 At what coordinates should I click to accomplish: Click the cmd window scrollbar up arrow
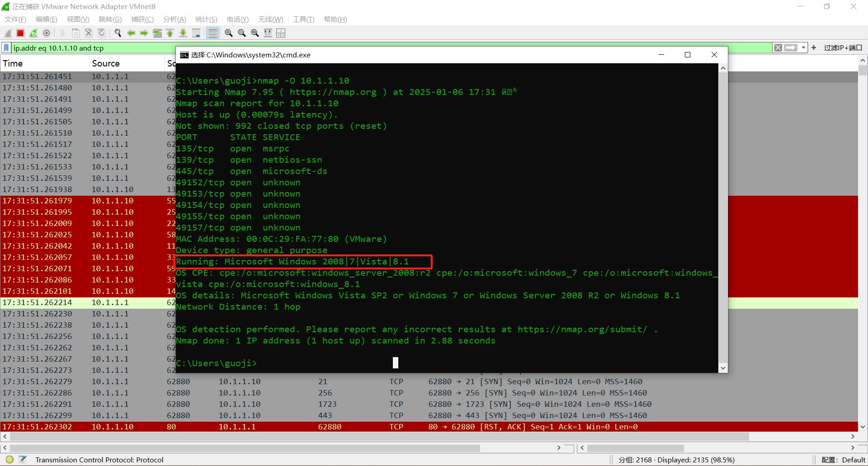[x=723, y=68]
